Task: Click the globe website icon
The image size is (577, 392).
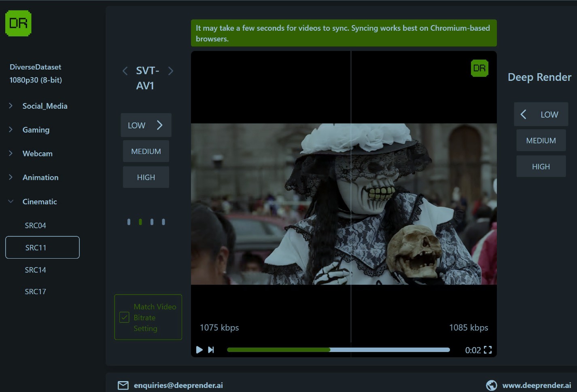Action: tap(492, 386)
